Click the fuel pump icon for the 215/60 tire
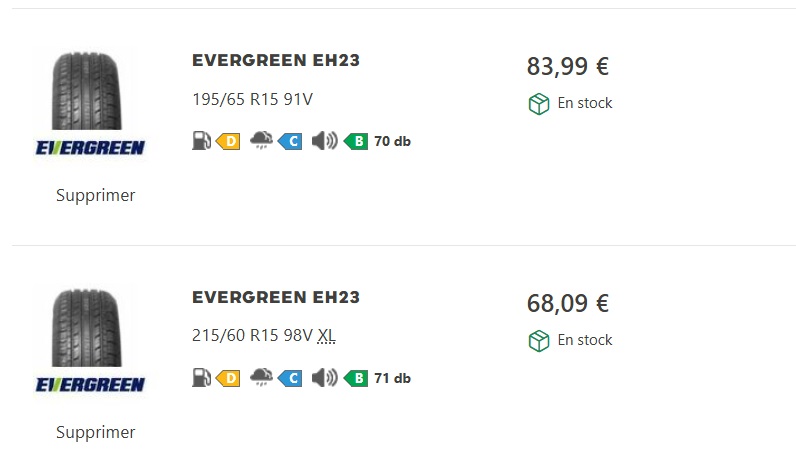 201,378
